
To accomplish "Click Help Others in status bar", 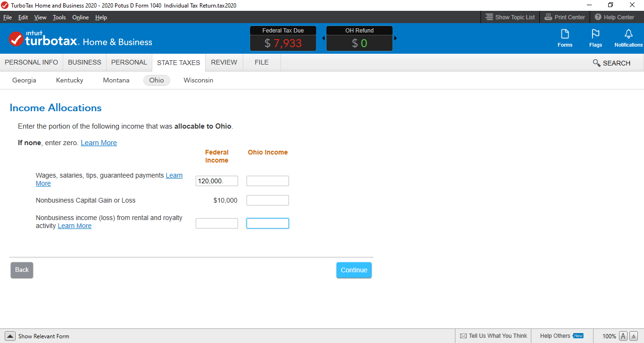I will point(561,336).
